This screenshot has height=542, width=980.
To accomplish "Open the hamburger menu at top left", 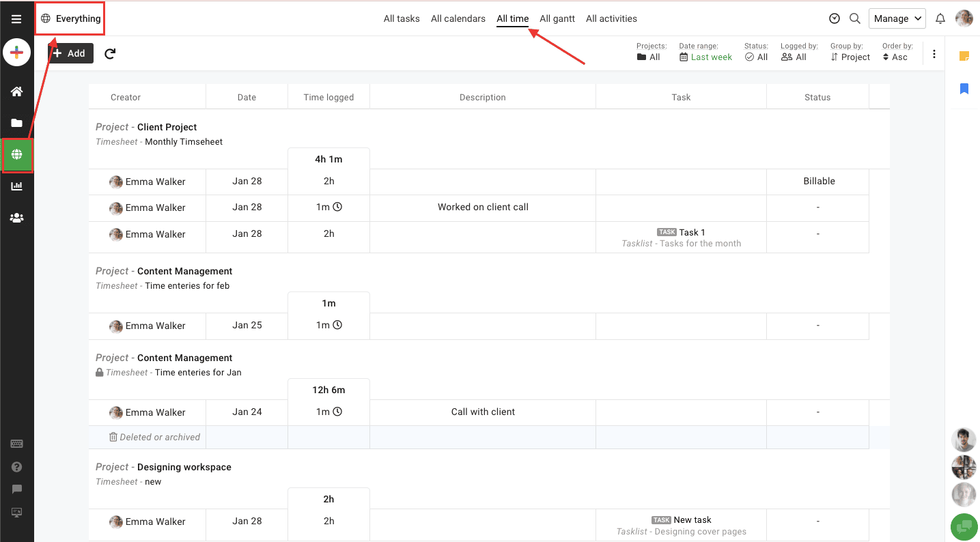I will [16, 18].
